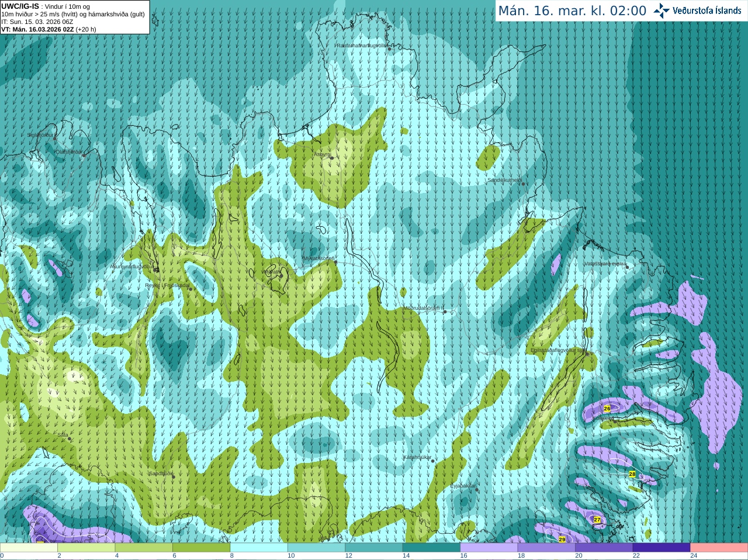Select the Vatnsskarð eystra station dot
The height and width of the screenshot is (560, 748).
pos(627,267)
